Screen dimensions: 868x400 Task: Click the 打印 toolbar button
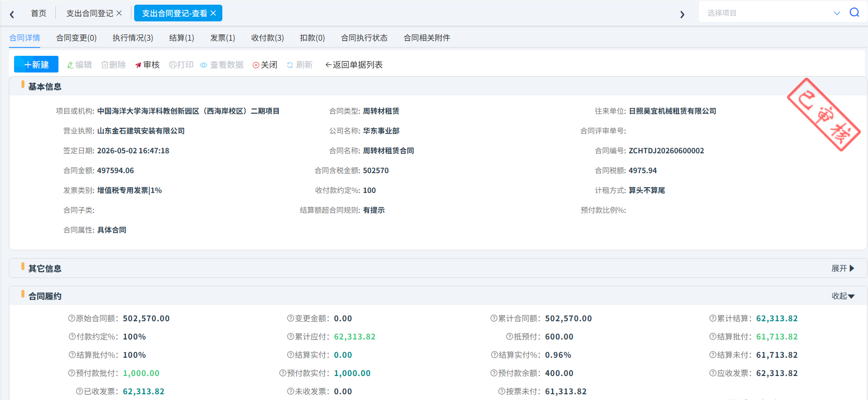[181, 65]
